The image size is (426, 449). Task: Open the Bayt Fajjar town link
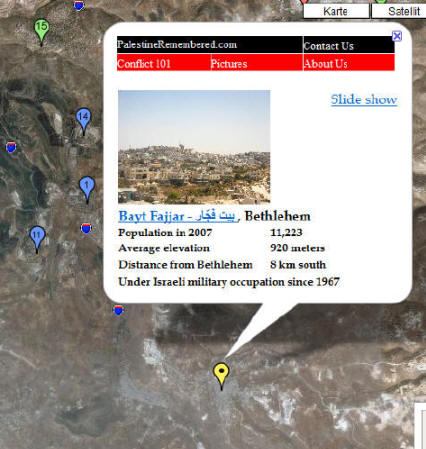coord(177,216)
